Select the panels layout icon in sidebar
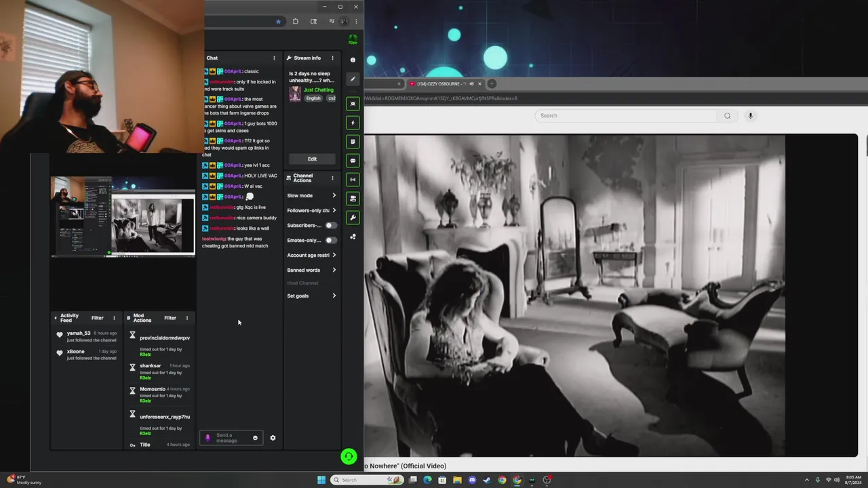Screen dimensions: 868x488 tap(353, 199)
